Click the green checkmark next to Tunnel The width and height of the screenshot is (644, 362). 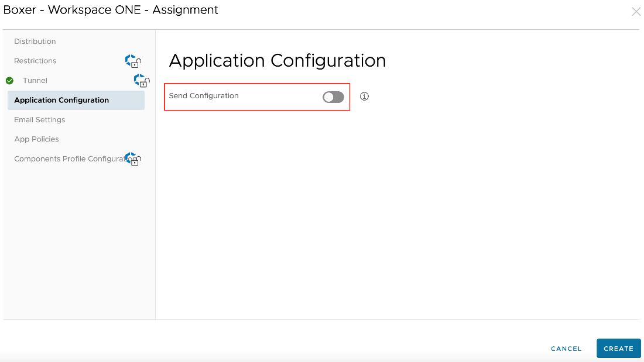tap(9, 81)
